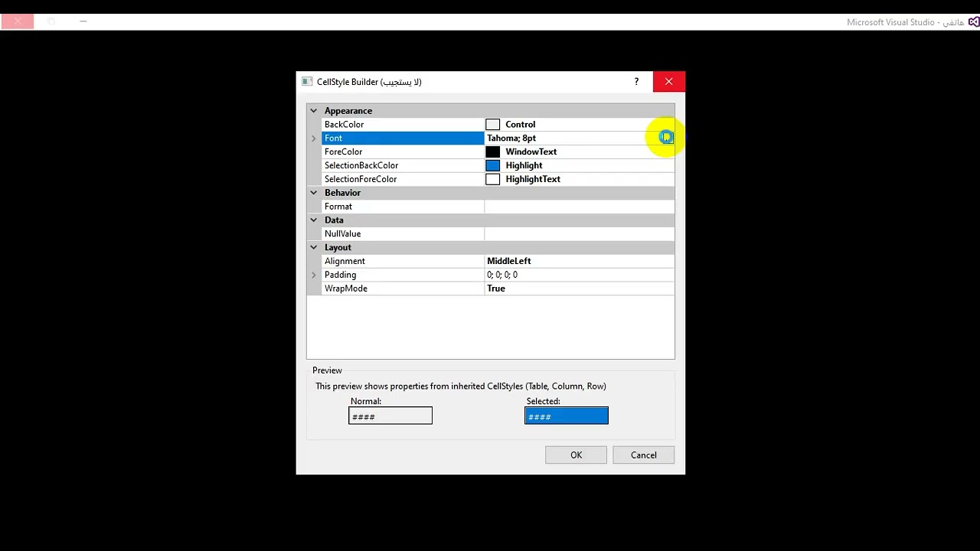Select the Format property name
The height and width of the screenshot is (551, 980).
[x=338, y=207]
